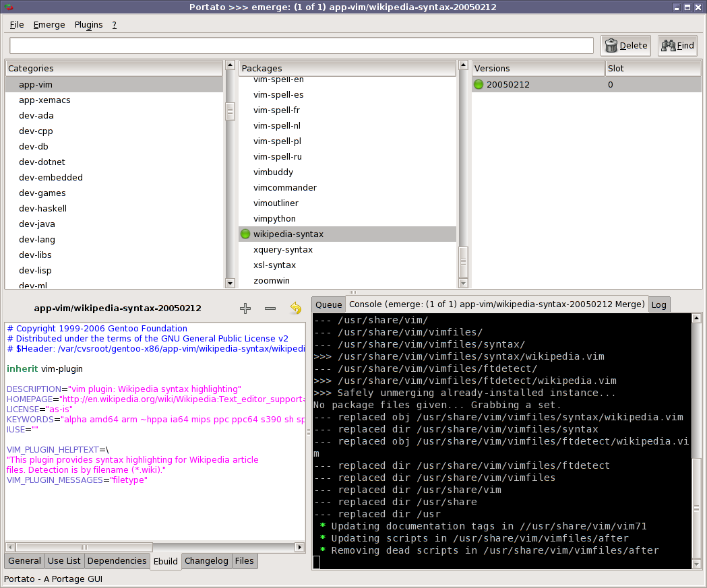This screenshot has width=707, height=588.
Task: Open the question mark help menu
Action: pyautogui.click(x=115, y=25)
